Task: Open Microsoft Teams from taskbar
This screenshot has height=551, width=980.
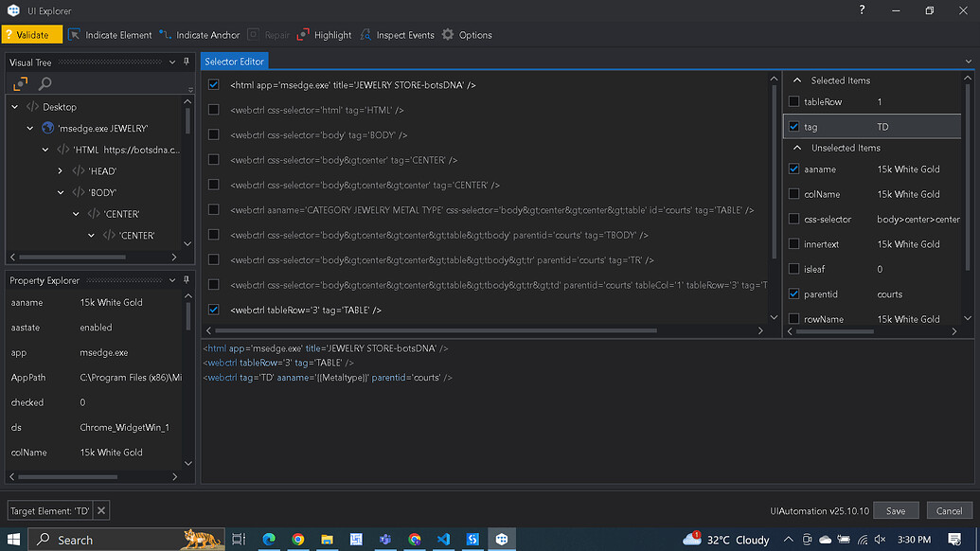Action: (385, 539)
